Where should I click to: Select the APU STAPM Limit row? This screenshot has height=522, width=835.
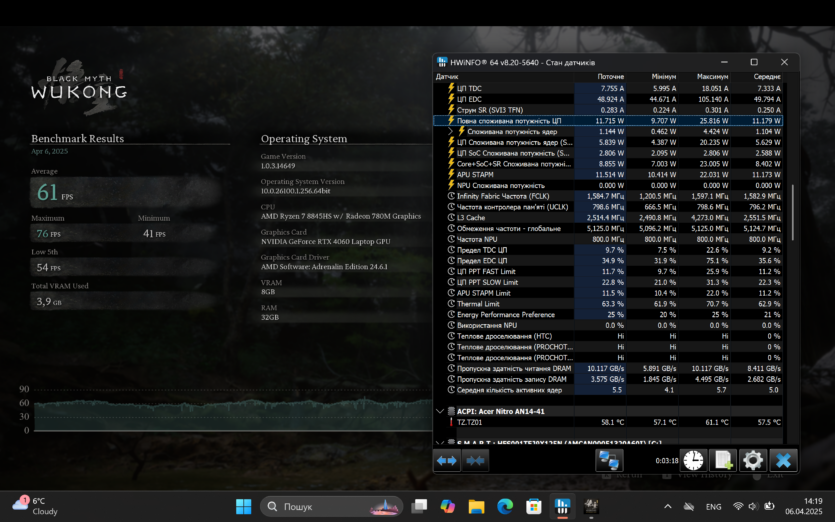[608, 293]
